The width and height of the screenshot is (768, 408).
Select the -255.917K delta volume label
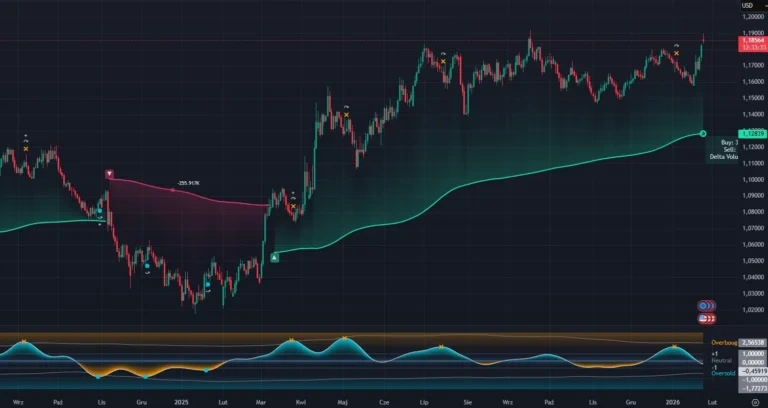tap(189, 184)
